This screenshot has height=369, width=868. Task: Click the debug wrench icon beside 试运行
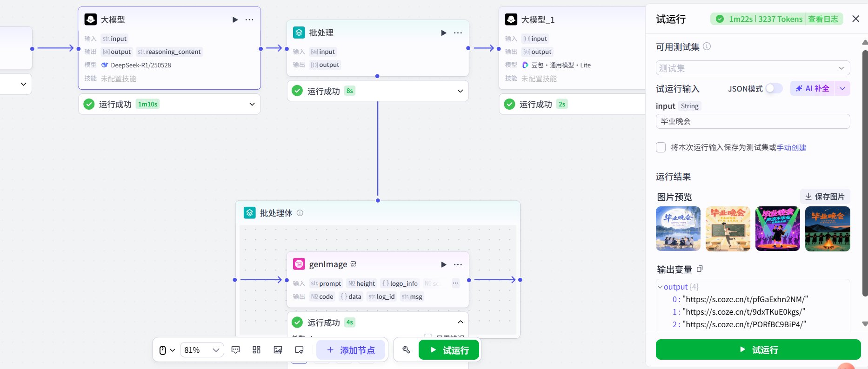coord(406,350)
